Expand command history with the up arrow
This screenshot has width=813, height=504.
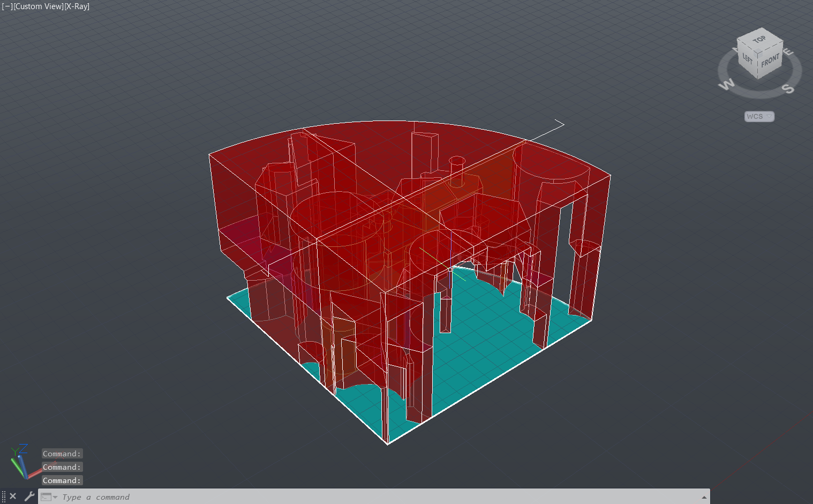[704, 497]
